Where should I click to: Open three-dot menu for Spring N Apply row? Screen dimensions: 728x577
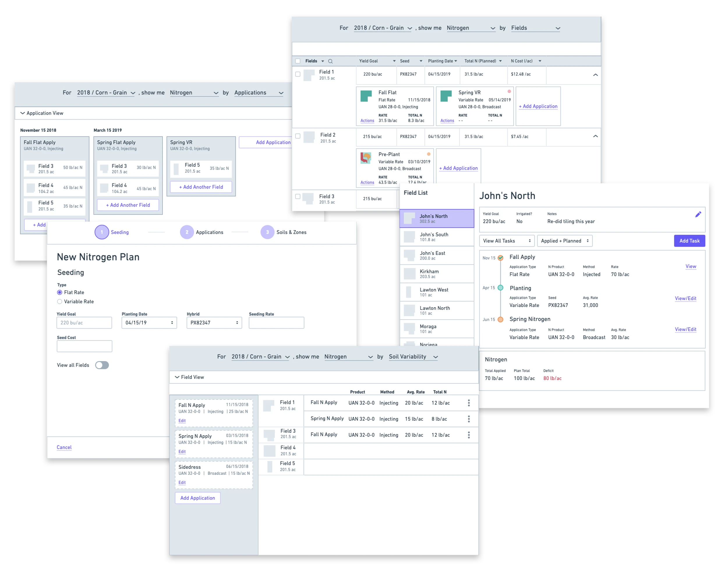coord(469,419)
